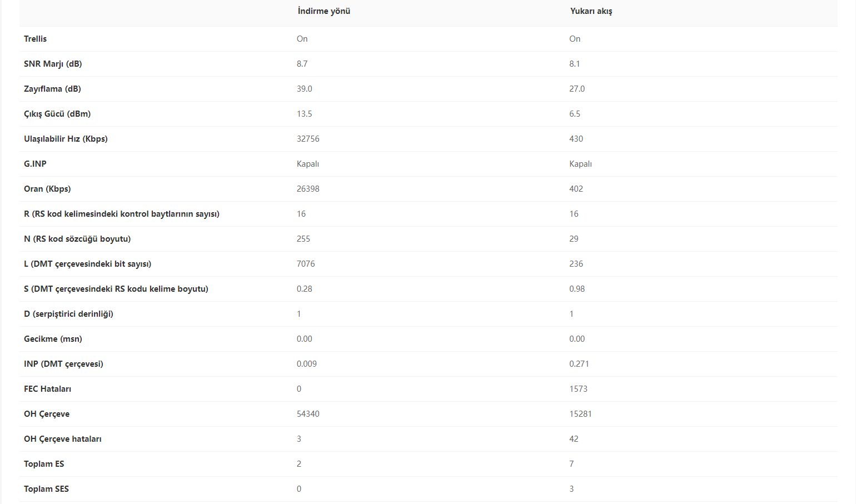Click the FEC Hataları row label
Viewport: 856px width, 504px height.
click(47, 389)
